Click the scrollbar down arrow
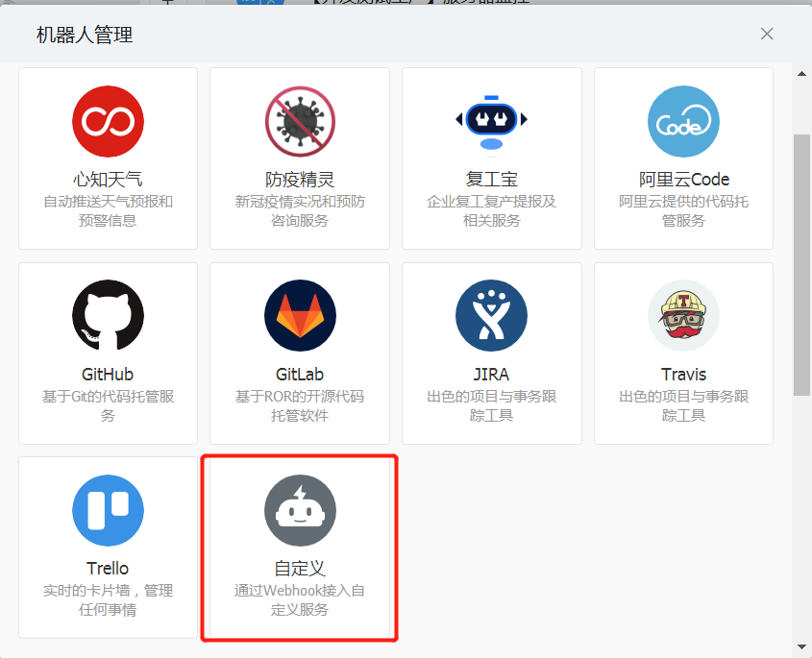Screen dimensions: 812x658 (801, 646)
